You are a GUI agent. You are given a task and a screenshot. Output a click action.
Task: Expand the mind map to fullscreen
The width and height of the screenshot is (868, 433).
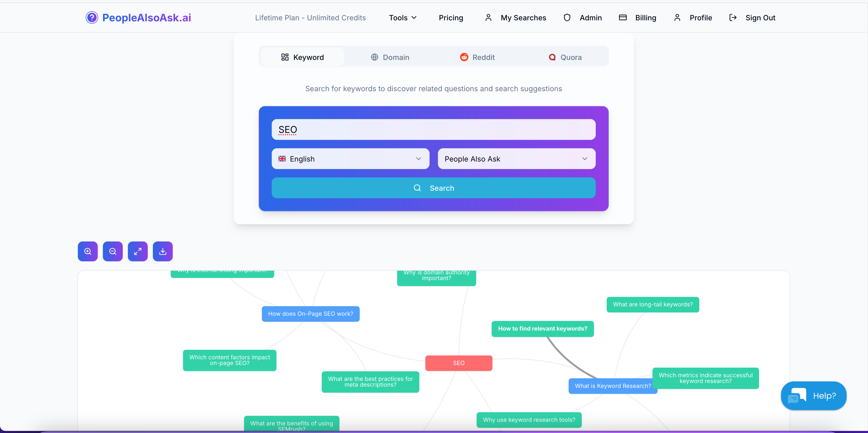pyautogui.click(x=138, y=251)
